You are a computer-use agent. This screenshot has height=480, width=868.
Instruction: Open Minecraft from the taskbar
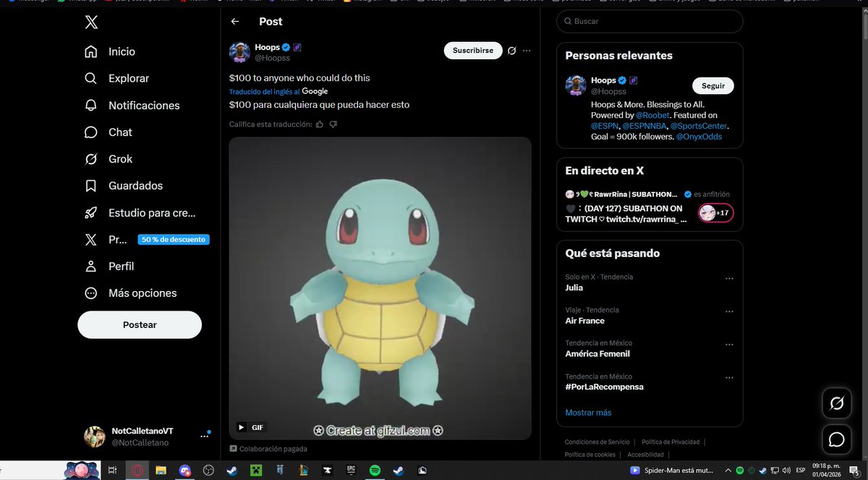tap(255, 471)
